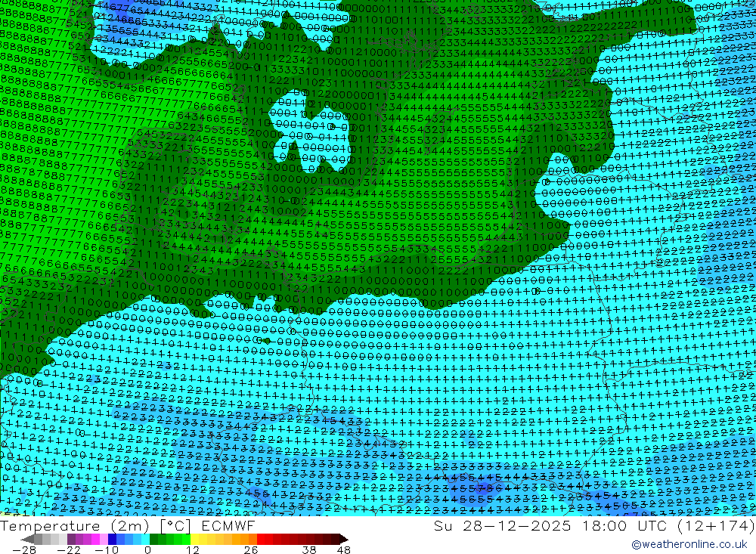The height and width of the screenshot is (554, 756).
Task: Pick the cyan swatch left of 0
Action: click(x=144, y=539)
